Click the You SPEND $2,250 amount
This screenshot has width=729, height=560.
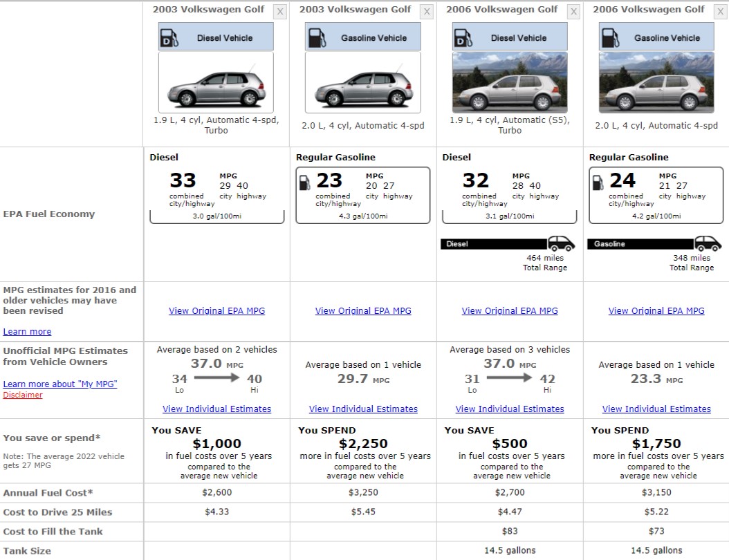[363, 444]
